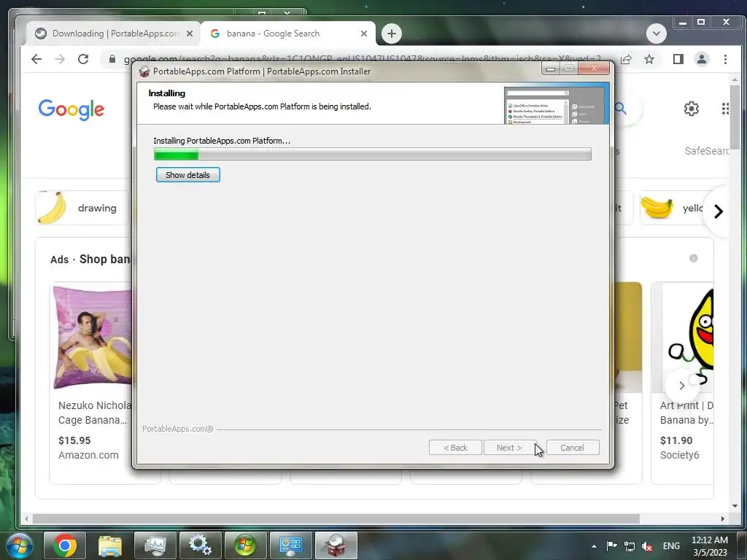Open Chrome's tab search dropdown
Viewport: 747px width, 560px height.
tap(656, 34)
